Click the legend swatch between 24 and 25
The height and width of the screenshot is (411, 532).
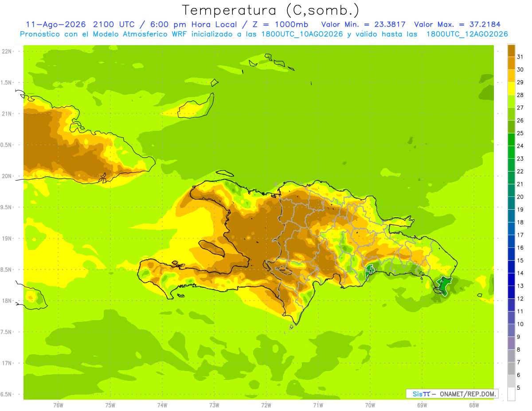(511, 139)
